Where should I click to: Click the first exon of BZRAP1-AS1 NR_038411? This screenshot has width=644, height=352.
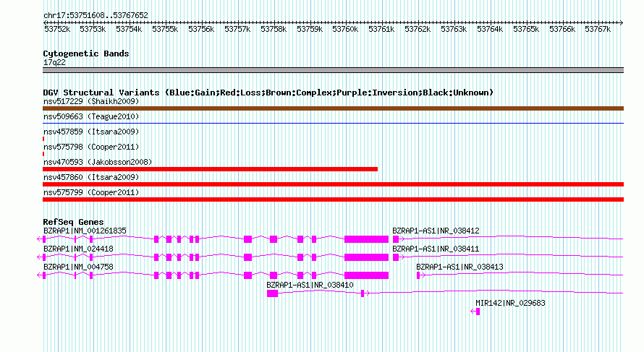[396, 257]
